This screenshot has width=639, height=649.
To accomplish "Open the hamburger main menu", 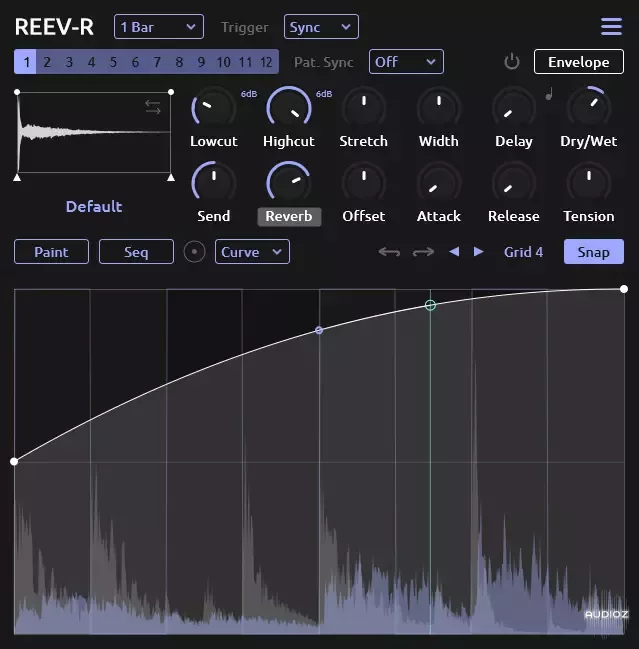I will pyautogui.click(x=611, y=26).
